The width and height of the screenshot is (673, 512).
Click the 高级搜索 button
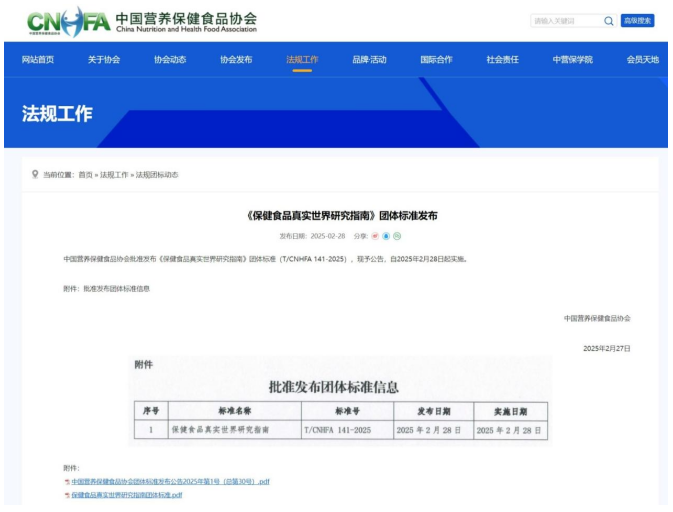tap(637, 21)
